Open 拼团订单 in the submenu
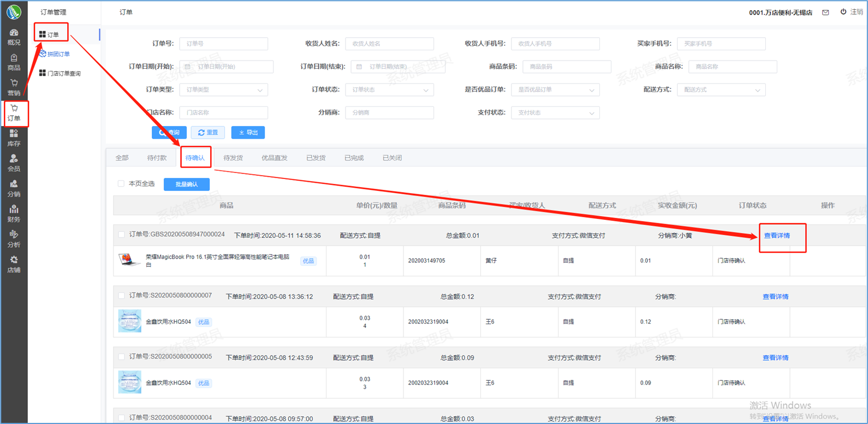This screenshot has width=868, height=424. [58, 54]
